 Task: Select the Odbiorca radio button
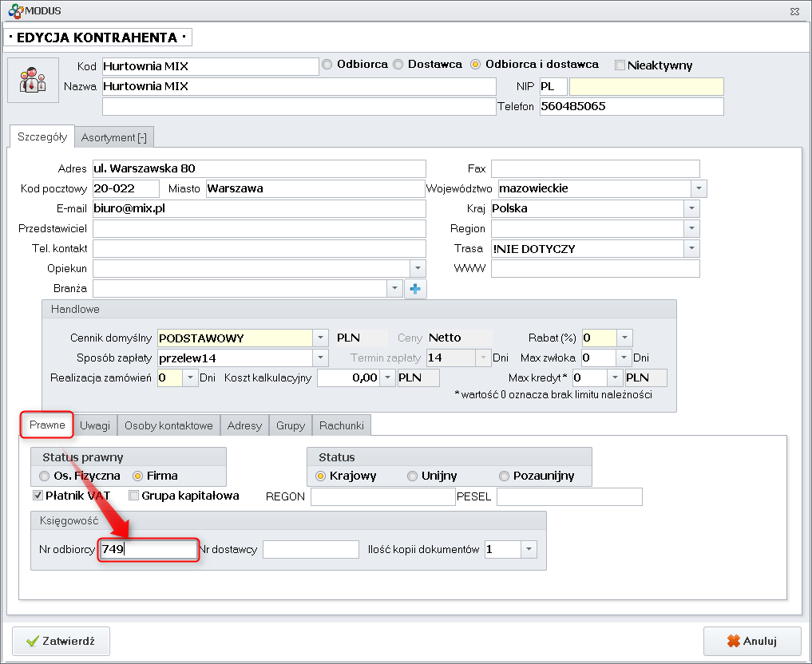(327, 65)
